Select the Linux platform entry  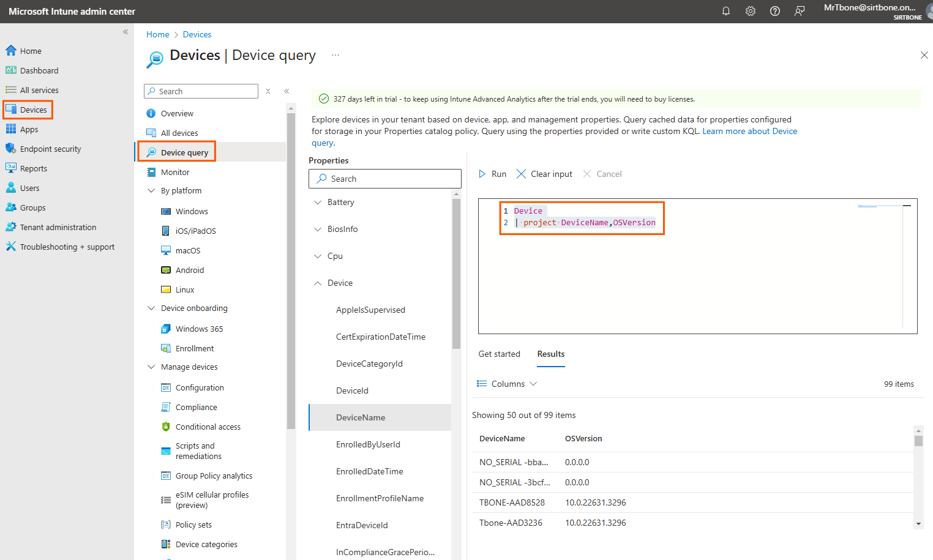(x=183, y=289)
